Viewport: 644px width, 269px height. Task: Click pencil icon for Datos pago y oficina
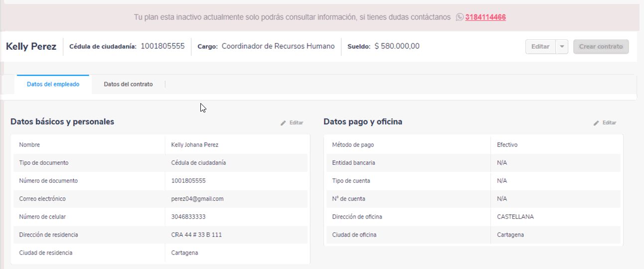point(596,123)
